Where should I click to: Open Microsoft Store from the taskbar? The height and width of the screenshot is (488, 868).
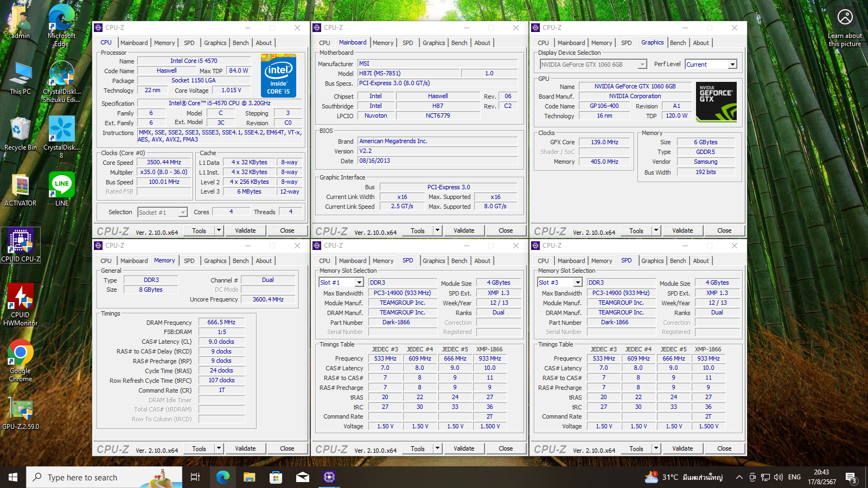(x=276, y=477)
